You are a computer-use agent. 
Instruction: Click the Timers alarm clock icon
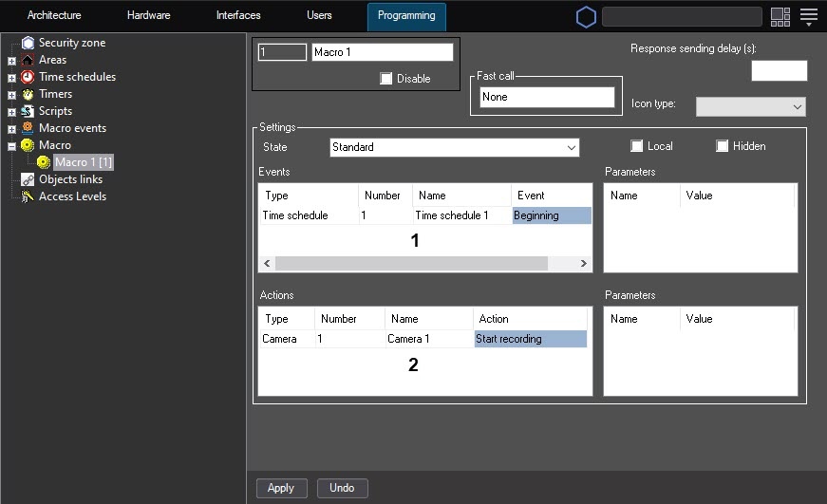coord(28,94)
